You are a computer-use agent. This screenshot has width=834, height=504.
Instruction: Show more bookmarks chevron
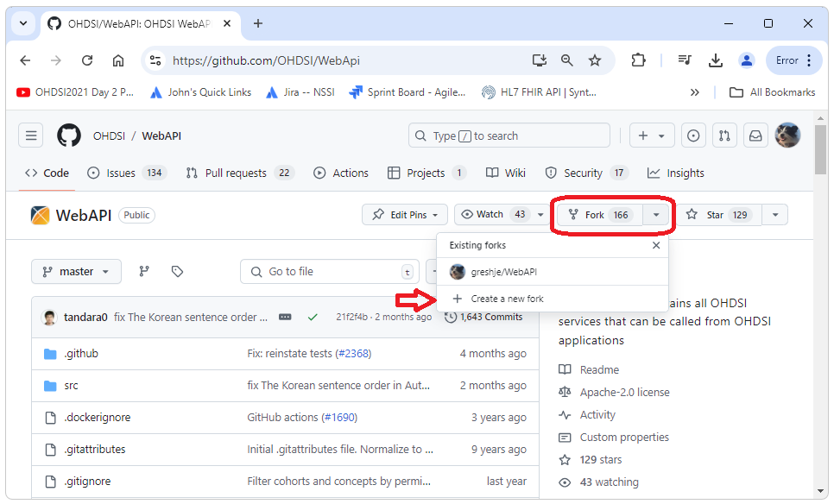click(x=695, y=92)
